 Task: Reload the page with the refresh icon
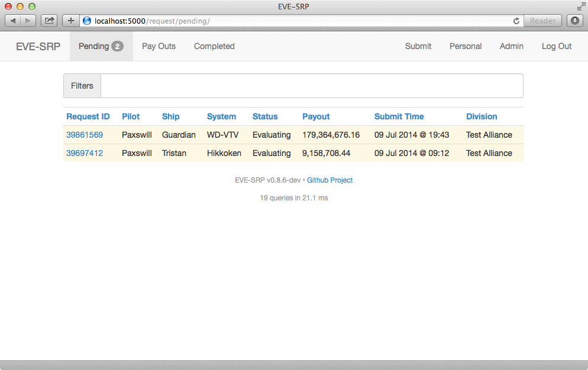click(x=516, y=21)
